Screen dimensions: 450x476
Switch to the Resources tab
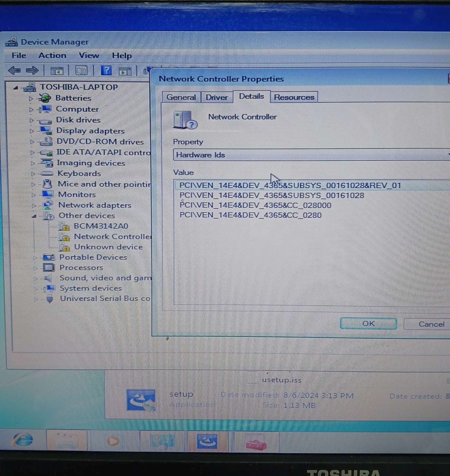(x=294, y=97)
